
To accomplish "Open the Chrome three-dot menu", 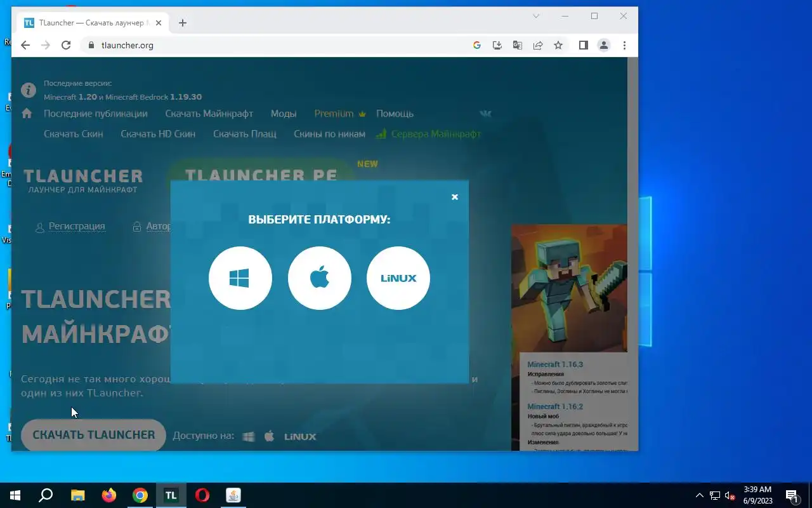I will (624, 45).
